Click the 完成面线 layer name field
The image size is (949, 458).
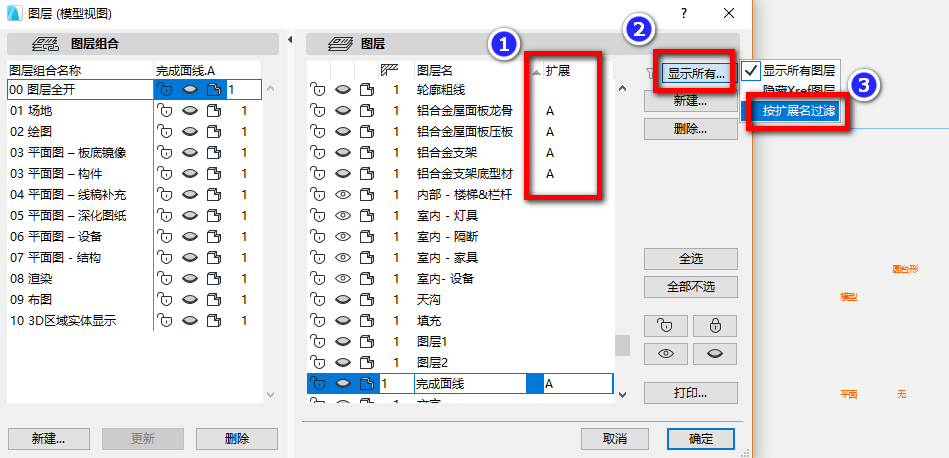pos(470,384)
